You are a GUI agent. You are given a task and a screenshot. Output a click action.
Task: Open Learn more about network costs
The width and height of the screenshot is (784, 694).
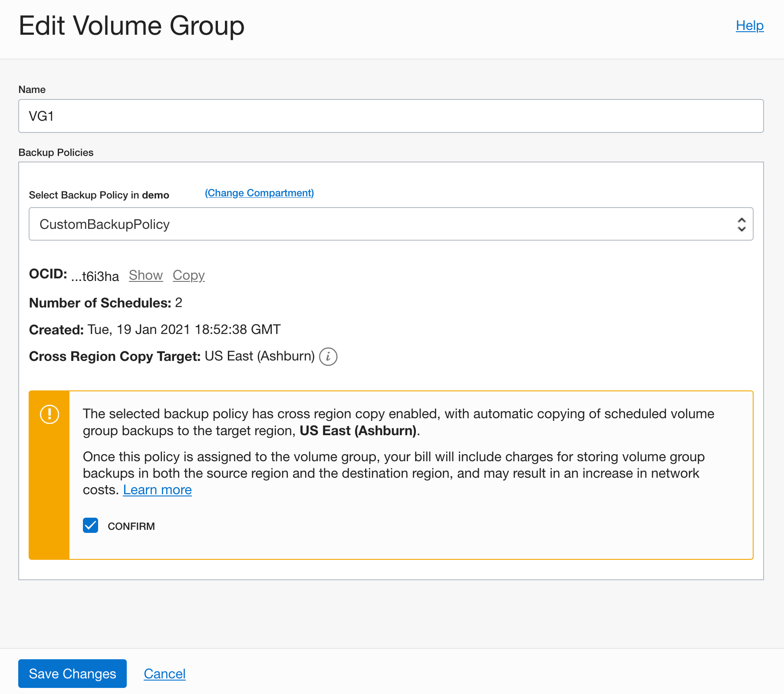coord(157,489)
